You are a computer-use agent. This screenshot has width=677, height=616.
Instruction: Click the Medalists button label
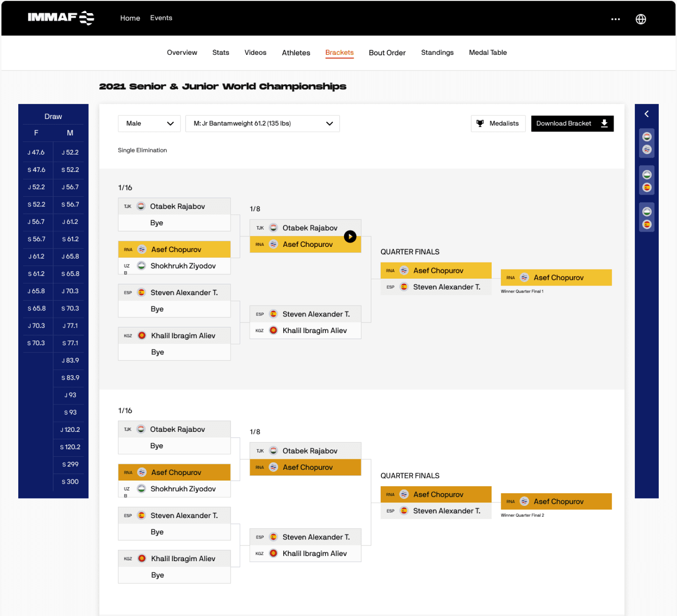pos(504,124)
